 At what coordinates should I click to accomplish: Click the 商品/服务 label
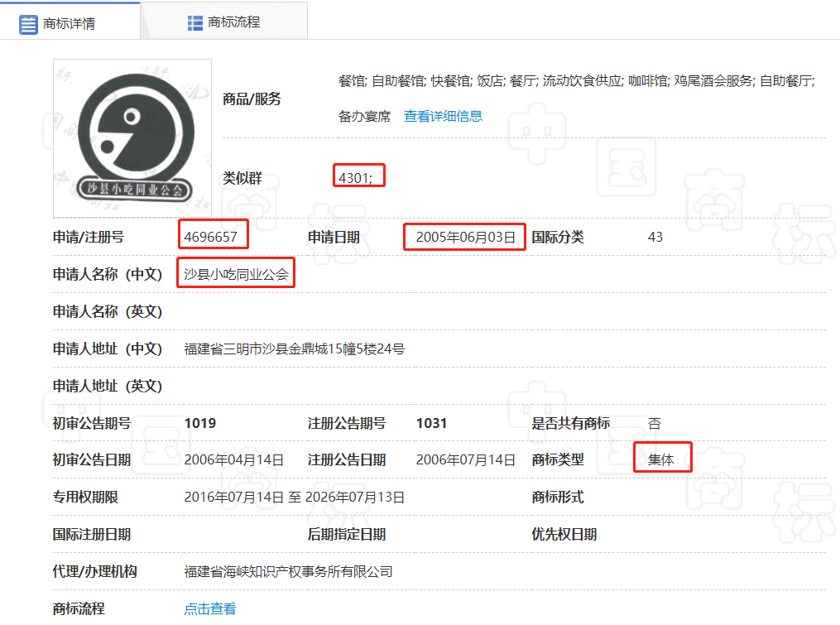point(252,99)
